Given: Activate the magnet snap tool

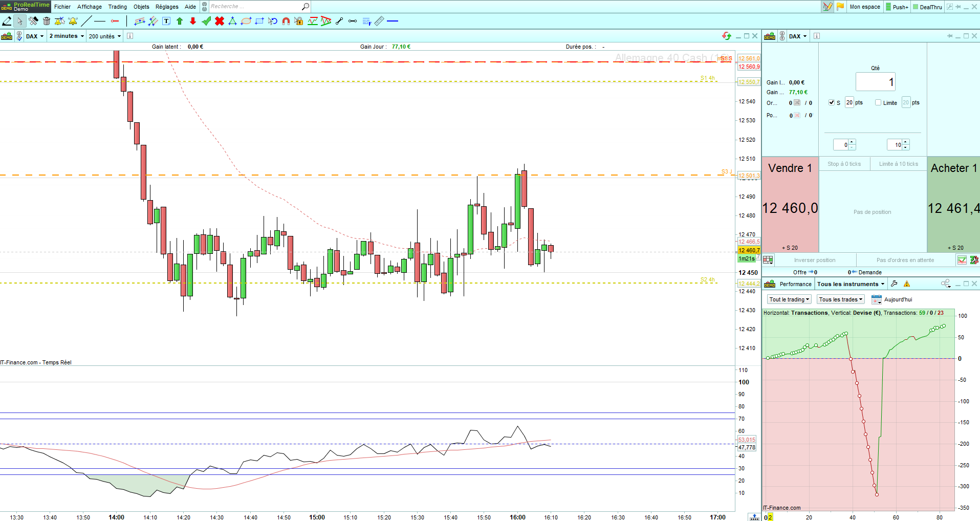Looking at the screenshot, I should 286,21.
